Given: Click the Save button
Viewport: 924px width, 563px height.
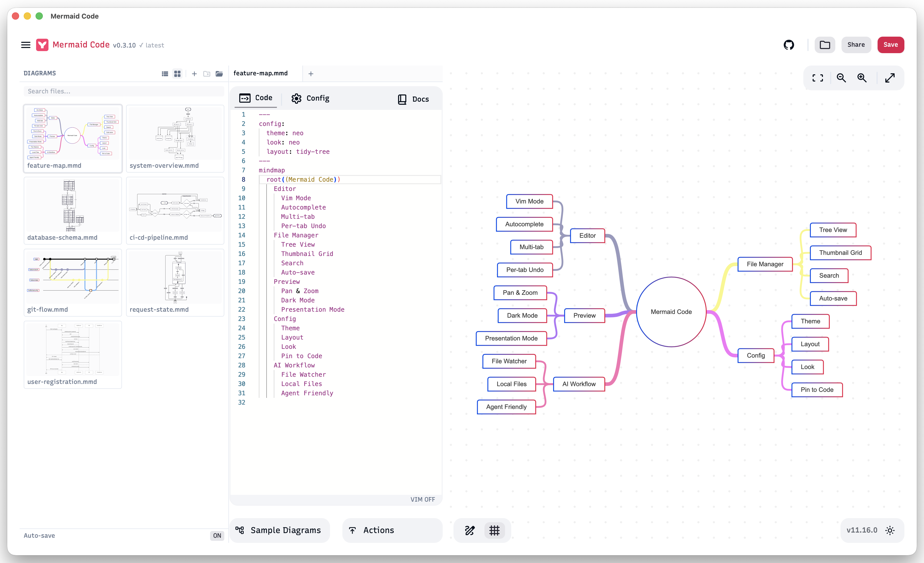Looking at the screenshot, I should tap(891, 45).
